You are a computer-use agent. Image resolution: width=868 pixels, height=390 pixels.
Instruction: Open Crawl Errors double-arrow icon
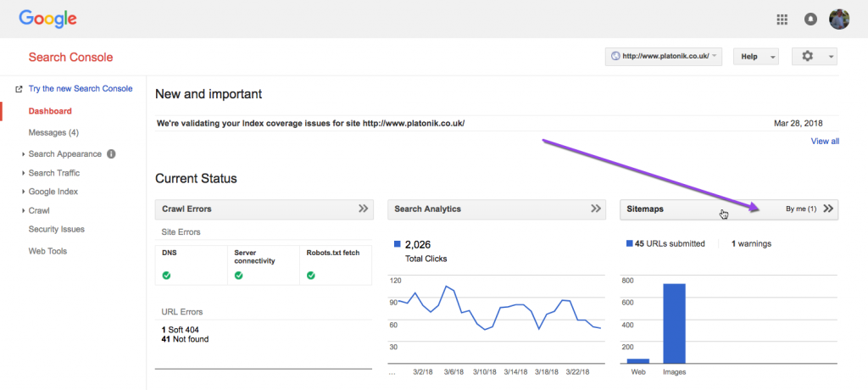tap(363, 209)
